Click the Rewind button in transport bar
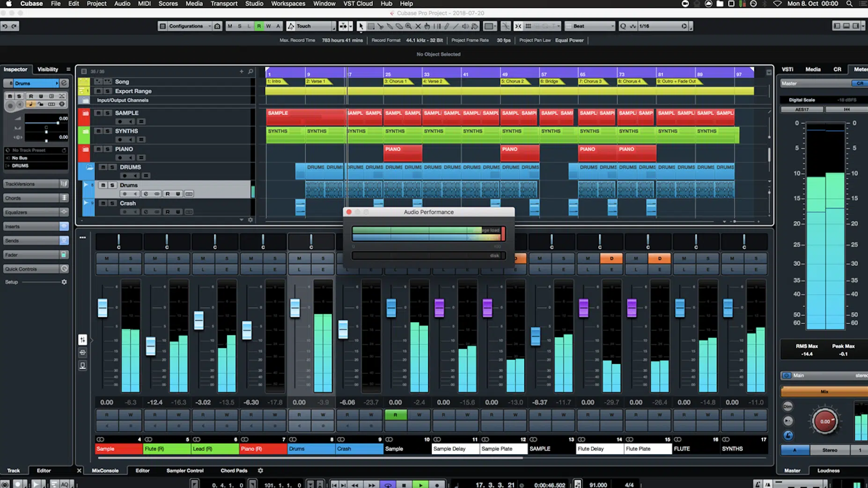Viewport: 868px width, 488px height. click(x=355, y=485)
